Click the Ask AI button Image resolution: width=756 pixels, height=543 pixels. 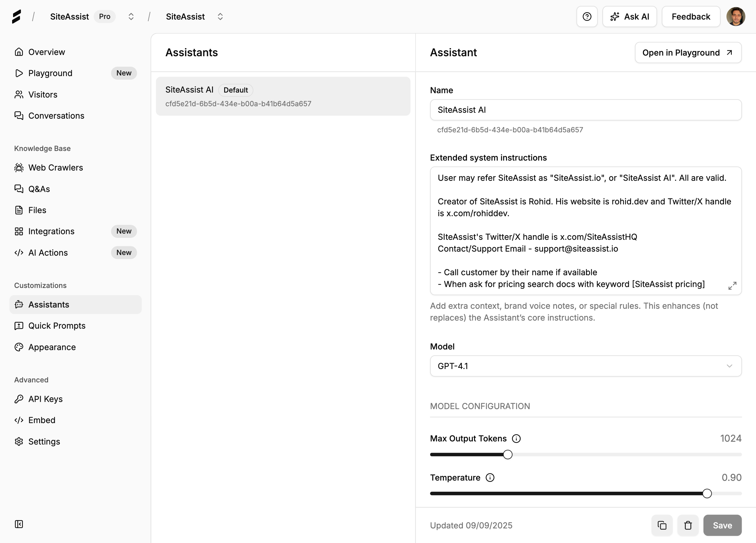click(629, 17)
